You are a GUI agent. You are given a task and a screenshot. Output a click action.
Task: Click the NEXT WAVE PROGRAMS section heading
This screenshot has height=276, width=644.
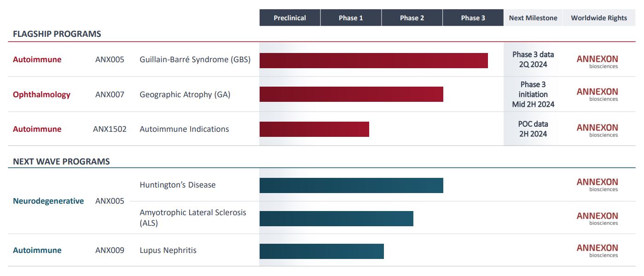[61, 161]
